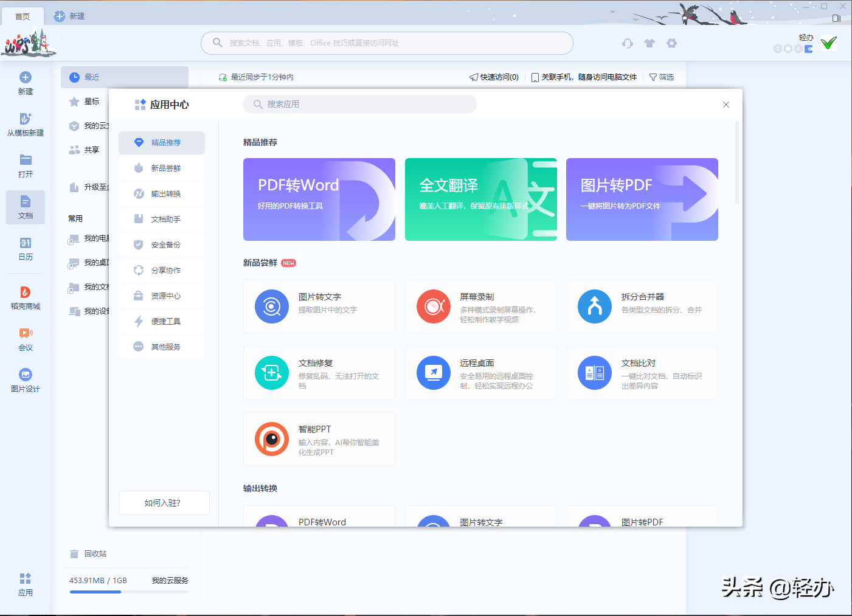
Task: Select 最近 in the file list sidebar
Action: (125, 77)
